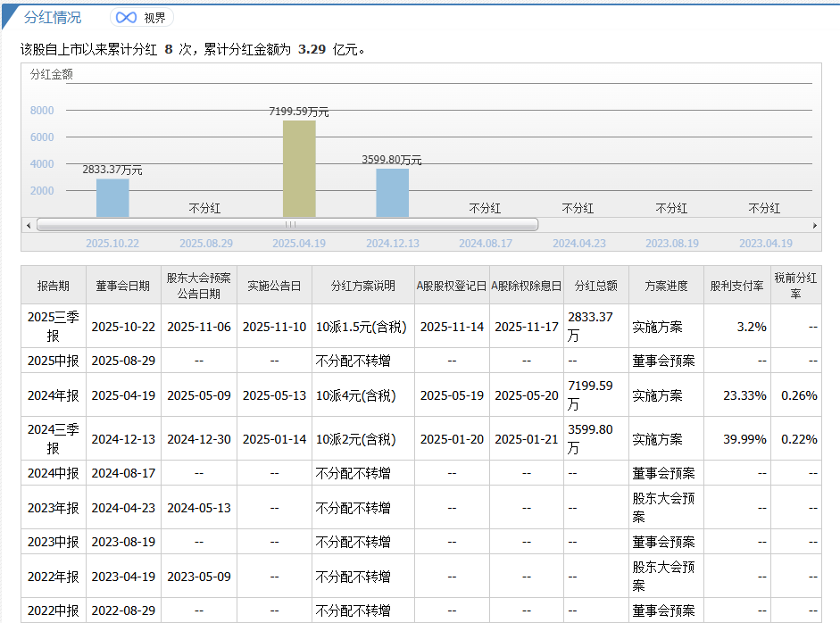Select the 2023中报 report period cell
Screen dimensions: 840x623
tap(54, 542)
